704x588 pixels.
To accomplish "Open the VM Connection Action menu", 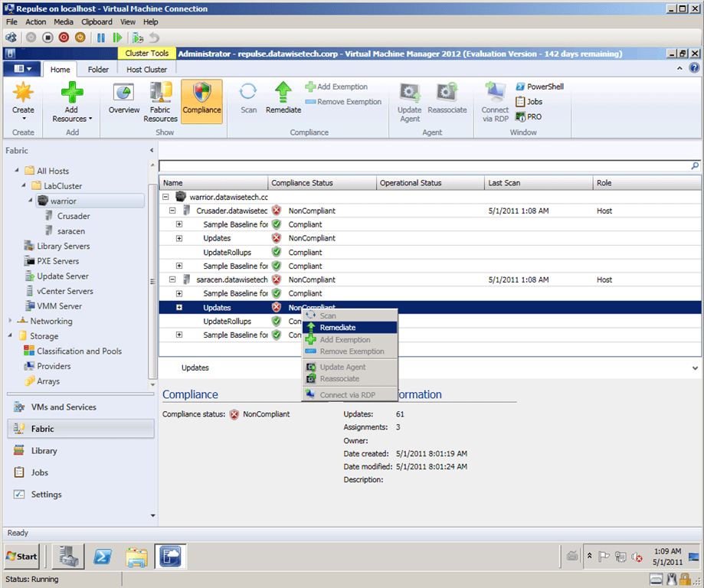I will tap(35, 22).
